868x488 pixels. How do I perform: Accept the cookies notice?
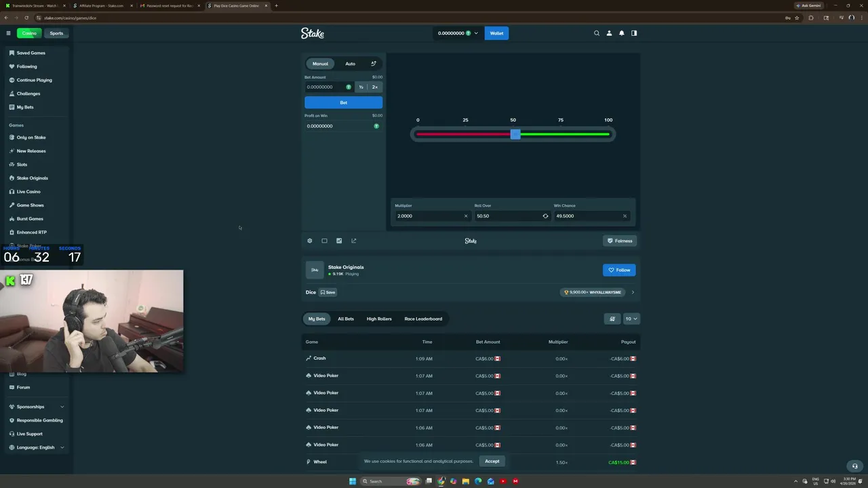(x=492, y=461)
